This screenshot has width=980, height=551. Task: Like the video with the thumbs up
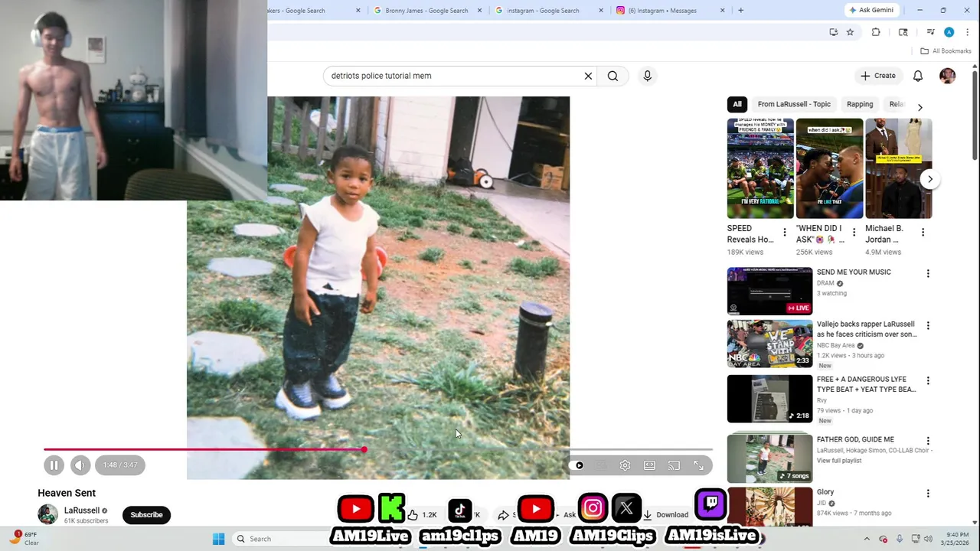(x=413, y=515)
